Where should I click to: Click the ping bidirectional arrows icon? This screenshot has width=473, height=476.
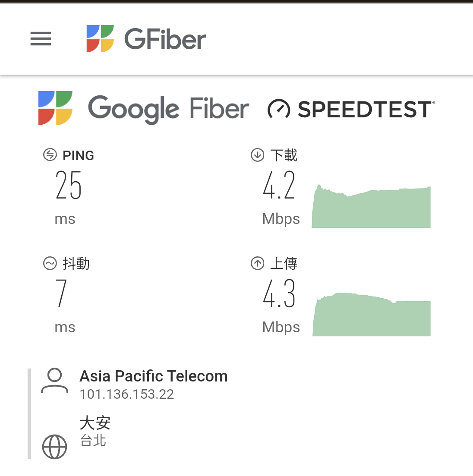[x=50, y=154]
